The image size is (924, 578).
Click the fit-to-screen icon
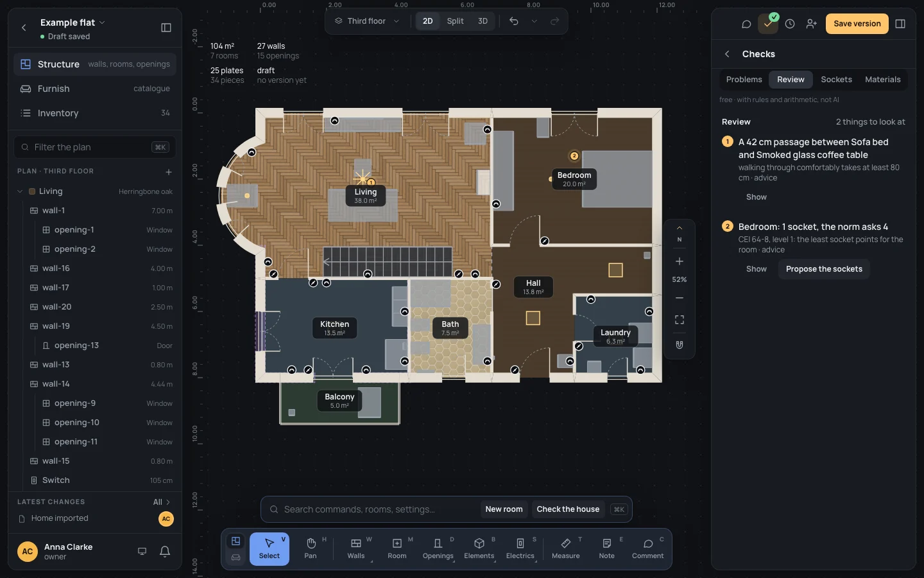pos(680,320)
